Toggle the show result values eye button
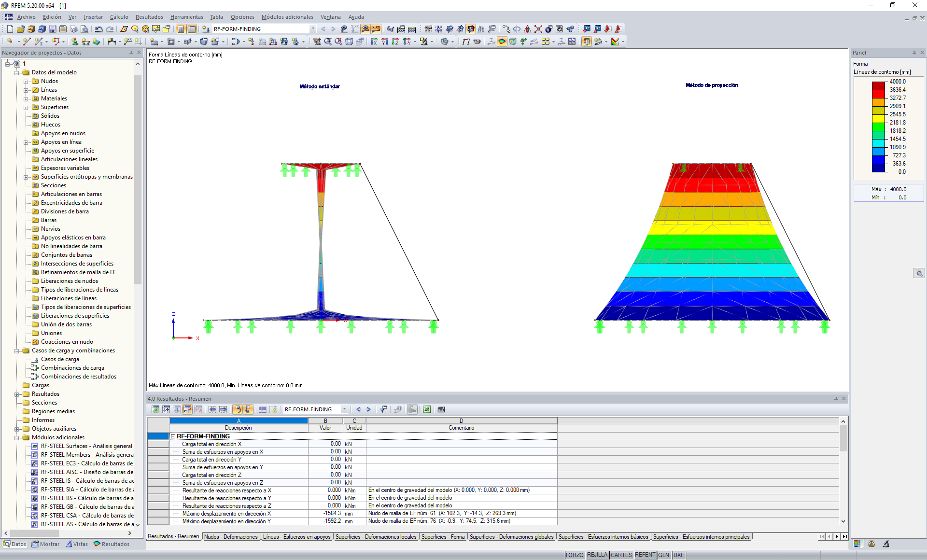 point(365,29)
